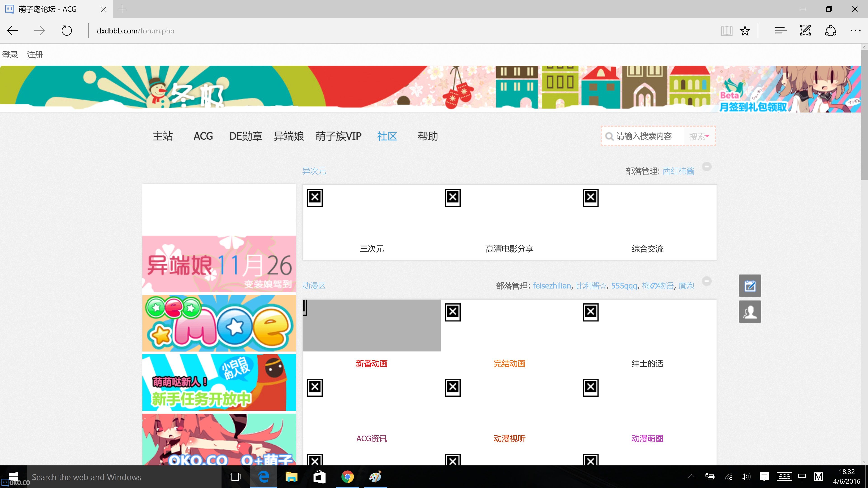Open moderator 魔炮 profile link
Viewport: 868px width, 488px height.
pyautogui.click(x=686, y=286)
